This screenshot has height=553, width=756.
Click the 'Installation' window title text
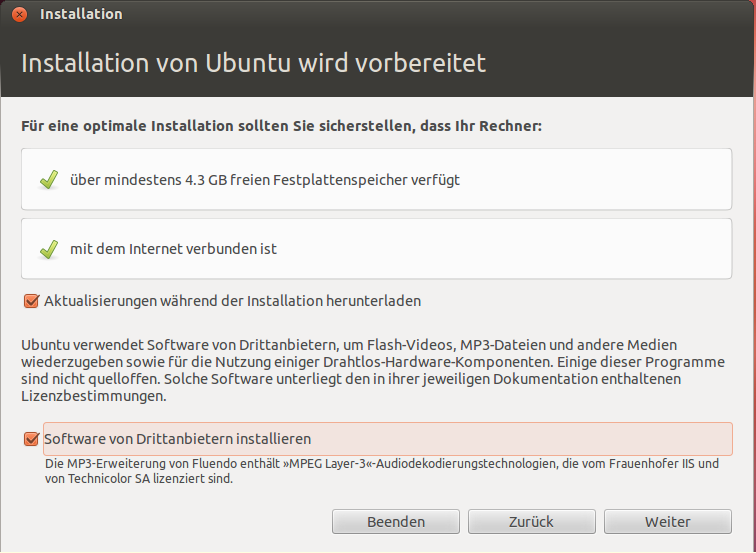81,14
